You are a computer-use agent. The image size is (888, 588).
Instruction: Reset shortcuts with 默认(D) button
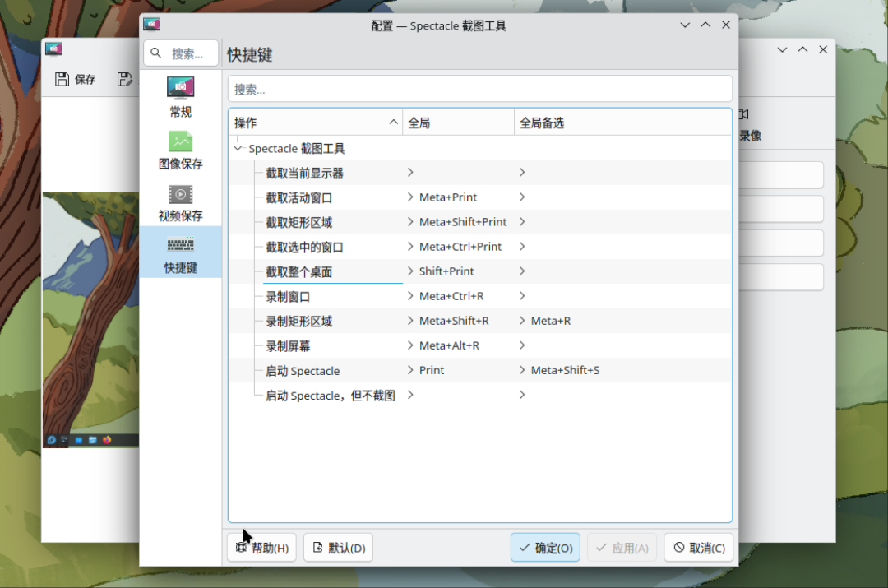pos(338,548)
